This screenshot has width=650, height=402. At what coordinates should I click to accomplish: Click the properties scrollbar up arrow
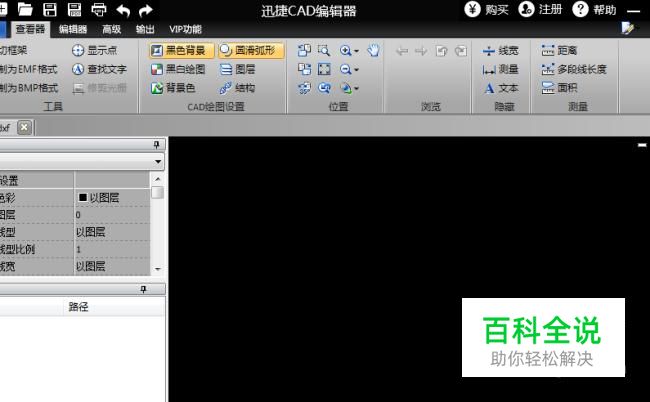(158, 179)
